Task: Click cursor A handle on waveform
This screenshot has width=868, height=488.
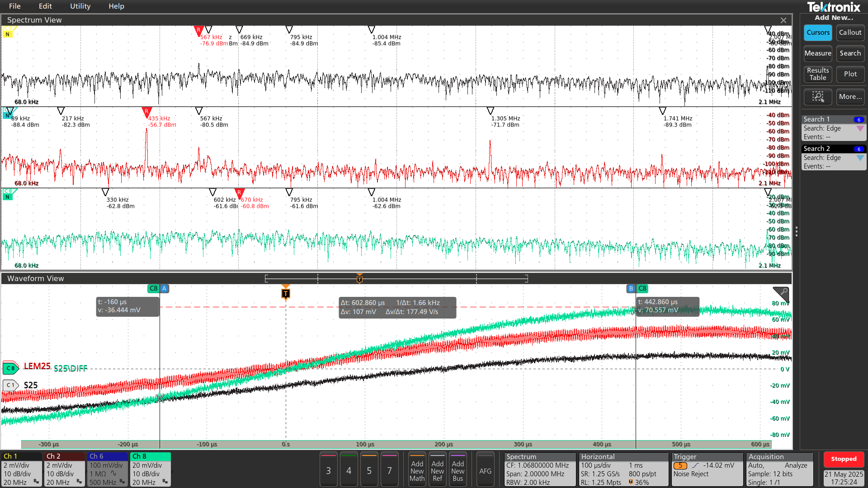Action: tap(164, 288)
